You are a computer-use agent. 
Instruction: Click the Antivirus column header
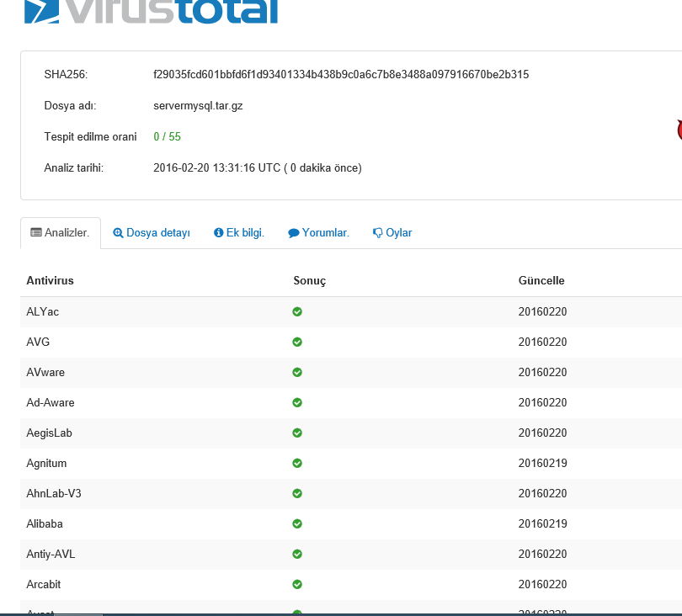[x=50, y=280]
